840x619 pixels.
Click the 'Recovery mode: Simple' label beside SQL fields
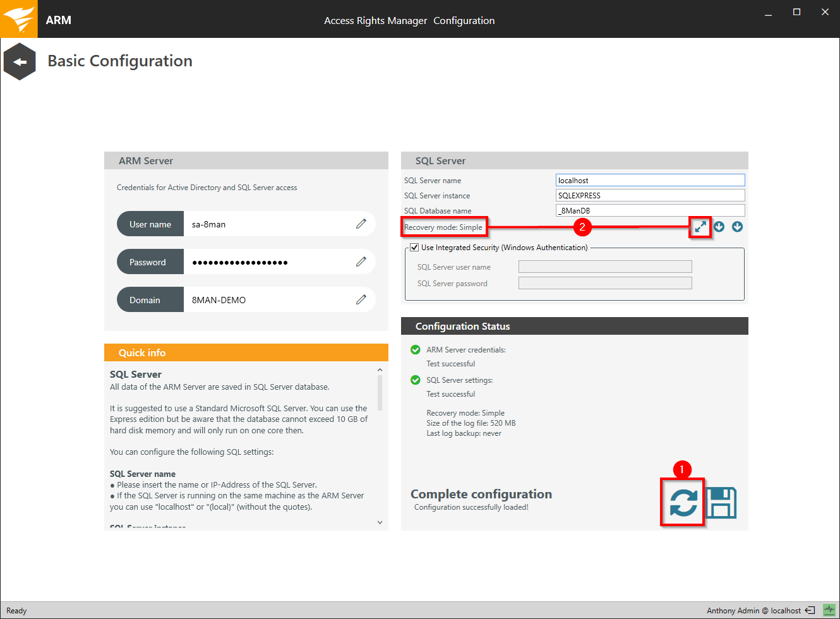tap(443, 227)
